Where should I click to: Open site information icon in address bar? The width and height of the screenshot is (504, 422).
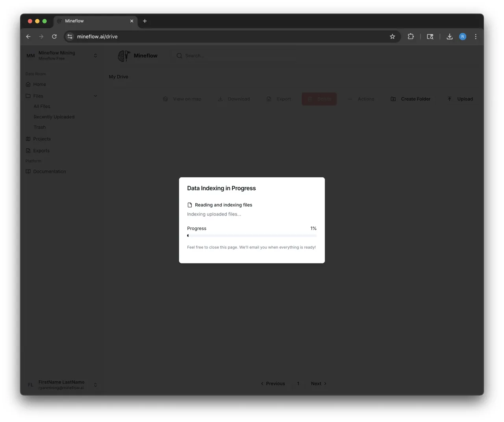point(70,37)
